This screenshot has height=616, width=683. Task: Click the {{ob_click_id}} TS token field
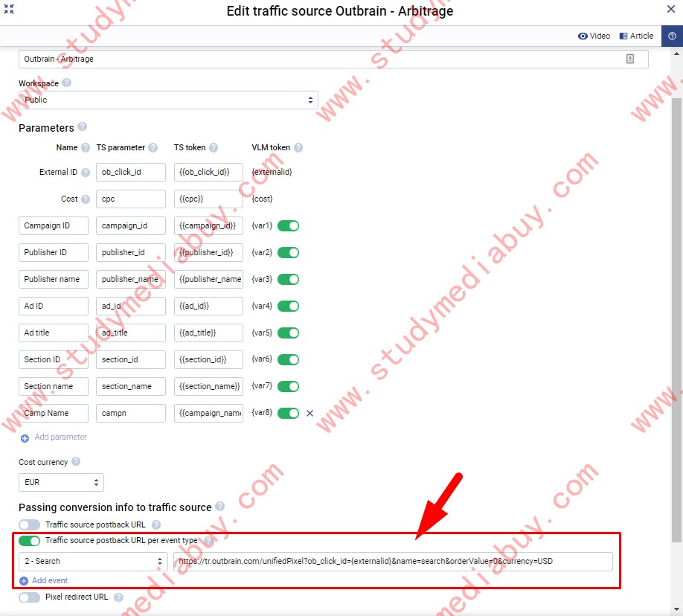[208, 172]
